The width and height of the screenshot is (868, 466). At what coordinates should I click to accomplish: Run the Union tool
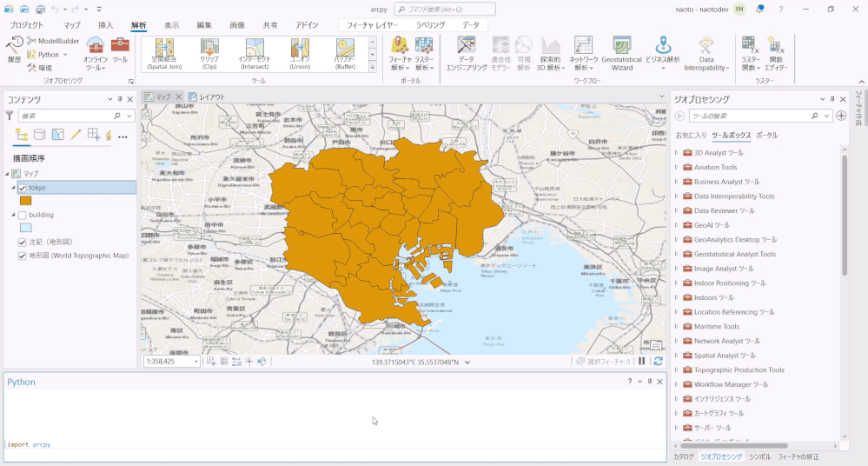click(x=300, y=54)
